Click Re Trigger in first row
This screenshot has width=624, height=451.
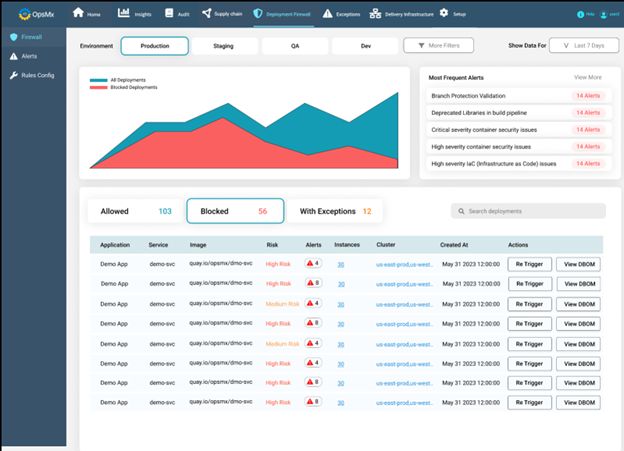pos(529,264)
